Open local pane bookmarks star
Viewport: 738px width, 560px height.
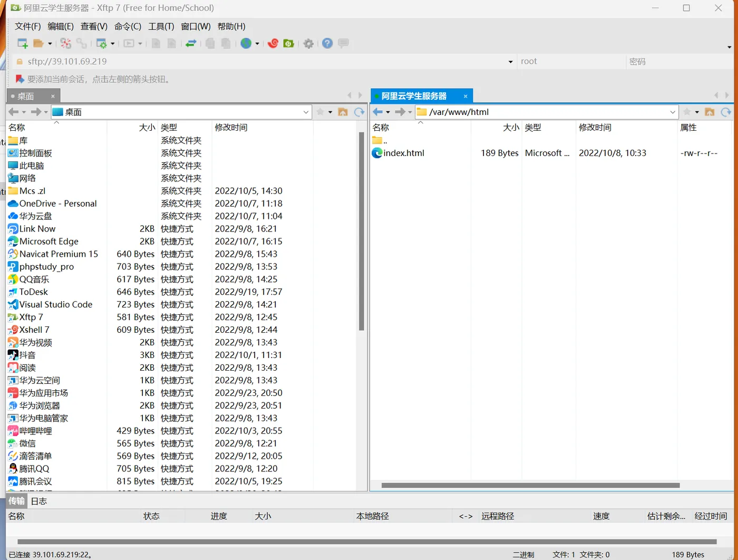320,112
